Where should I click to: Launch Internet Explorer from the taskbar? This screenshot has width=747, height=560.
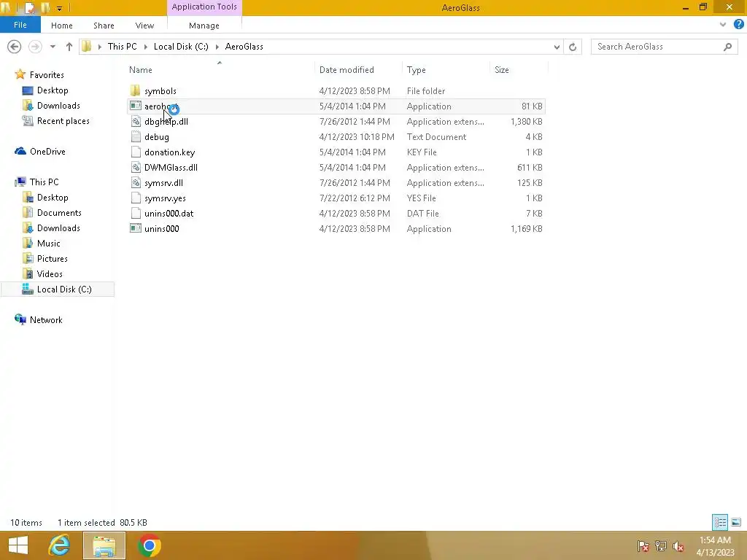coord(59,545)
